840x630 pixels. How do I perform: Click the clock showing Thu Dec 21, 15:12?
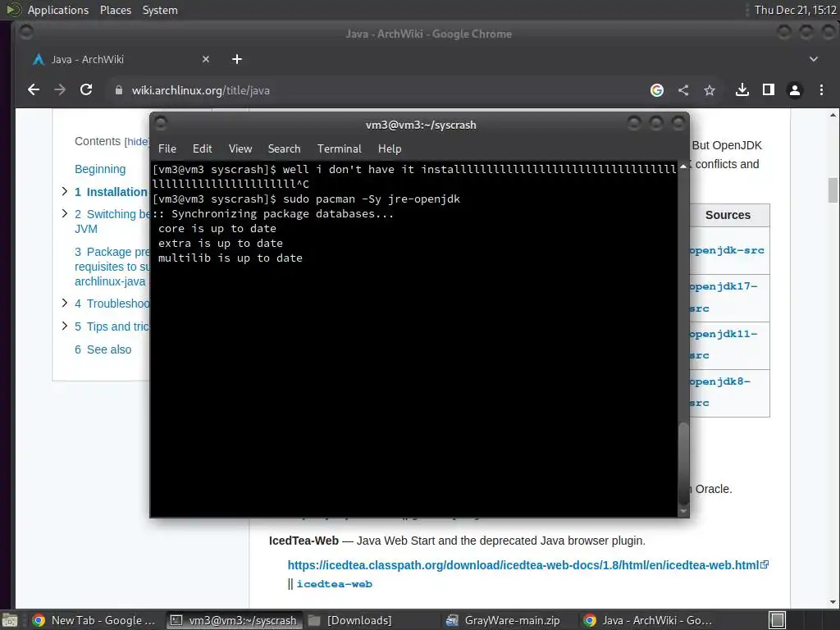point(795,10)
